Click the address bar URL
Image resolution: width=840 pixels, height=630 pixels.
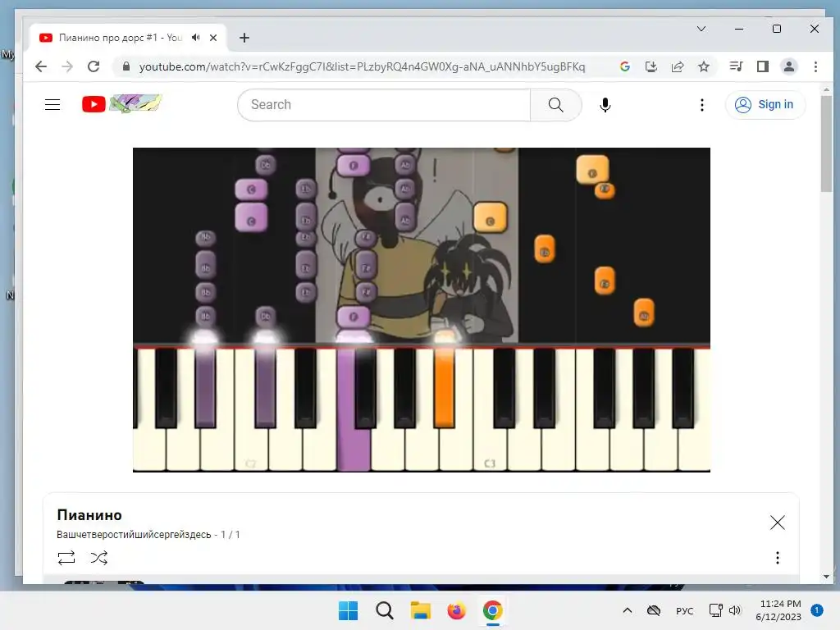point(362,66)
